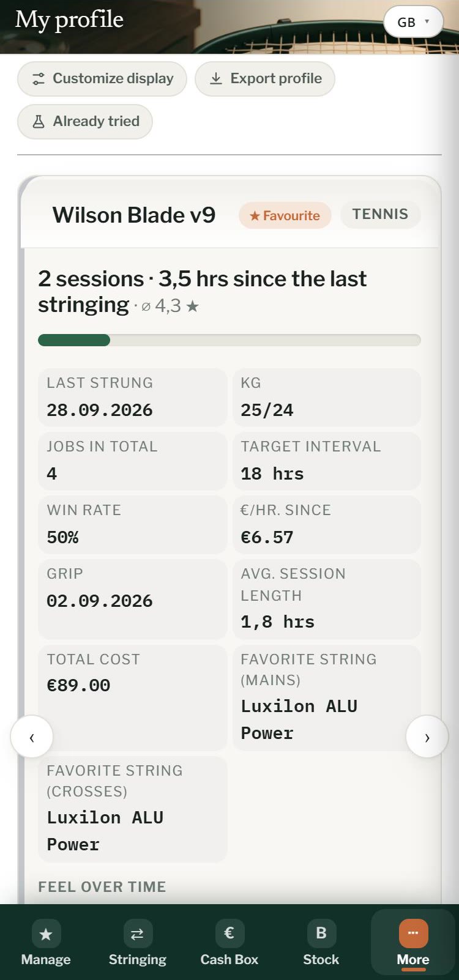This screenshot has width=459, height=980.
Task: Click the TENNIS sport tag
Action: coord(380,214)
